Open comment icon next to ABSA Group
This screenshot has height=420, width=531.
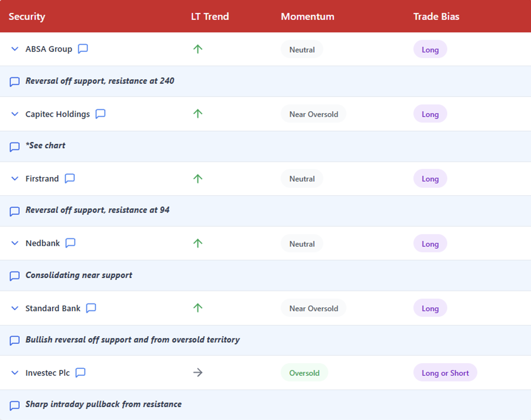tap(83, 48)
